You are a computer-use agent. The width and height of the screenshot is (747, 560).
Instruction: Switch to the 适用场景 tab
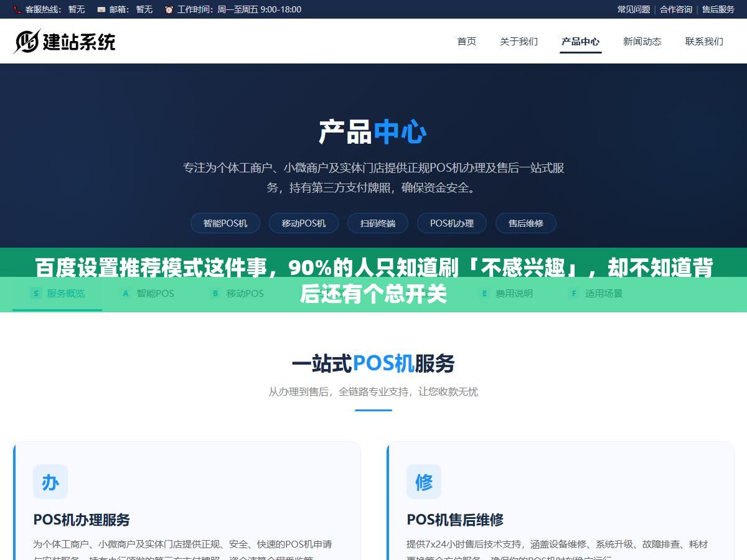pos(595,293)
